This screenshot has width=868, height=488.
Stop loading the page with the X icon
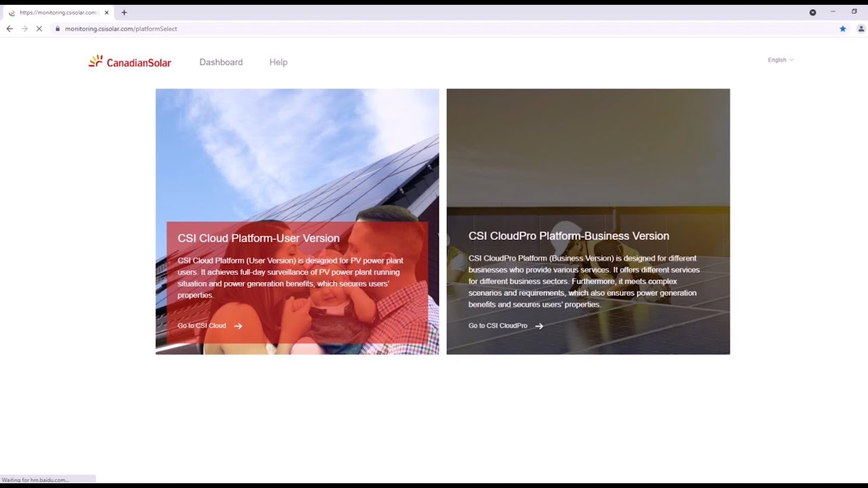39,28
